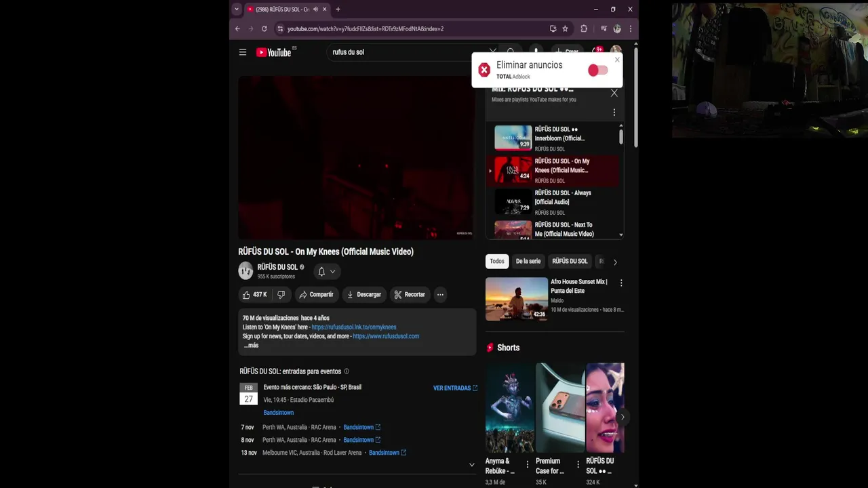Open the Bandsintown link under São Paulo event

279,413
